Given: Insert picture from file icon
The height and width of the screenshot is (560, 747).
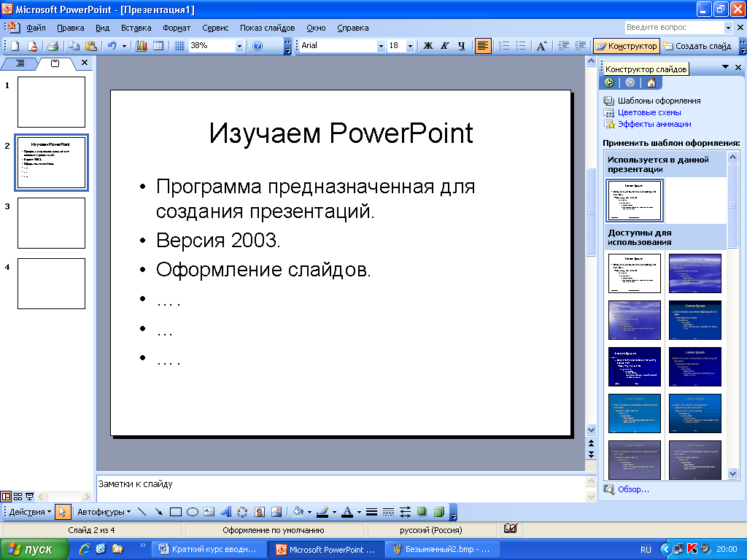Looking at the screenshot, I should (x=276, y=512).
